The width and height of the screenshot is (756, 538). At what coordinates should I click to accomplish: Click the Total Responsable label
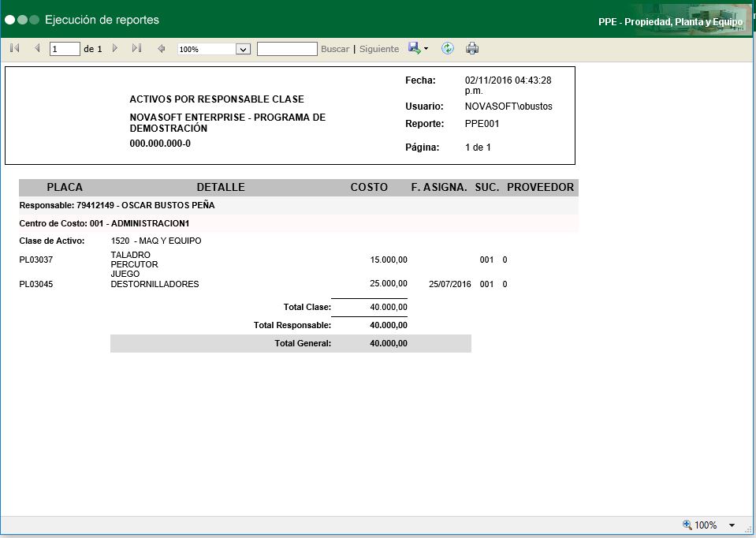[292, 325]
